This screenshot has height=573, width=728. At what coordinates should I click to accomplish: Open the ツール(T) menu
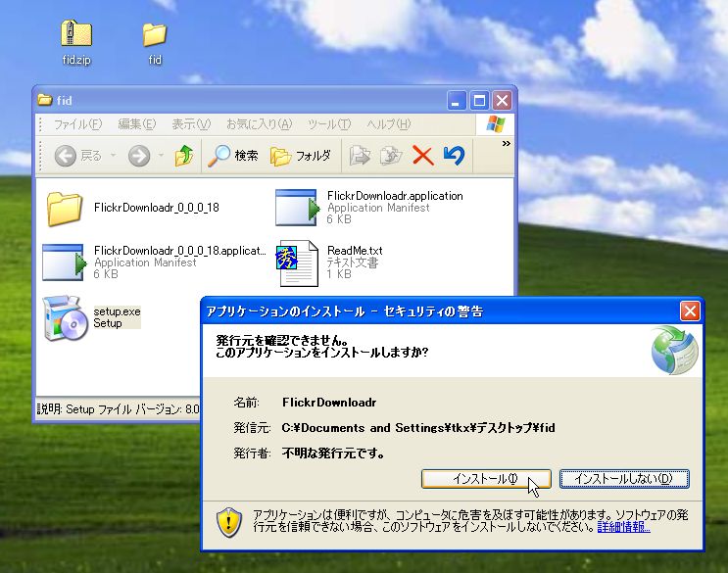click(x=329, y=124)
